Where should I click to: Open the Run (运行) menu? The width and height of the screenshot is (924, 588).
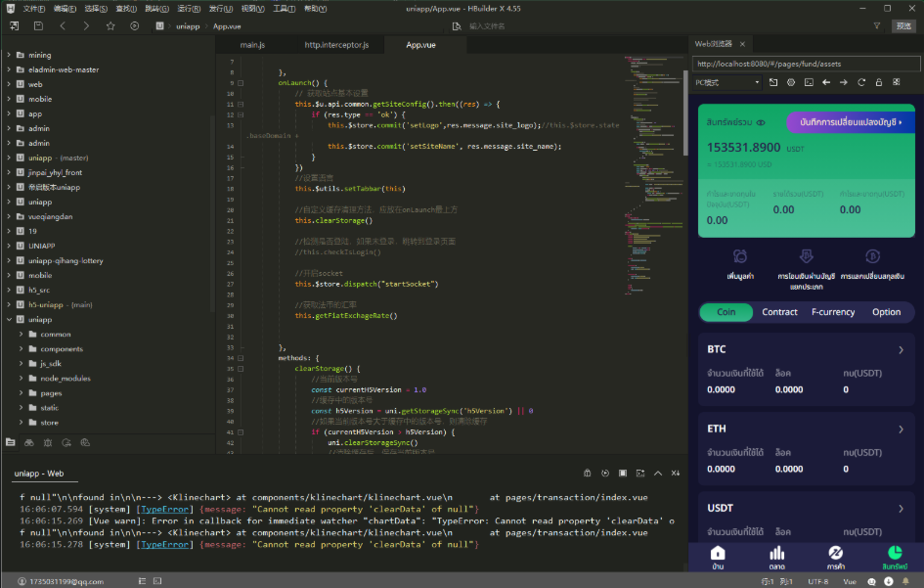(189, 9)
